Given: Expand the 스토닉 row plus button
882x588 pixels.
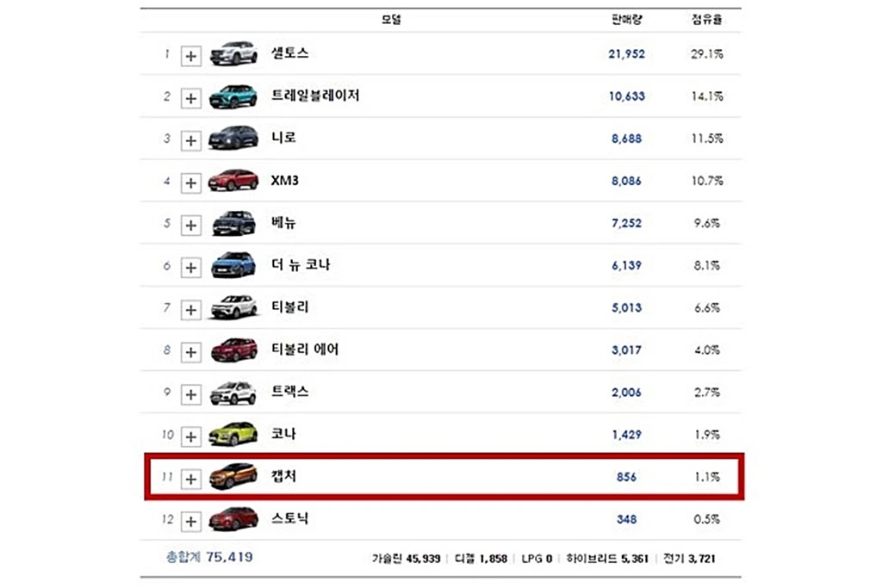Looking at the screenshot, I should point(190,521).
